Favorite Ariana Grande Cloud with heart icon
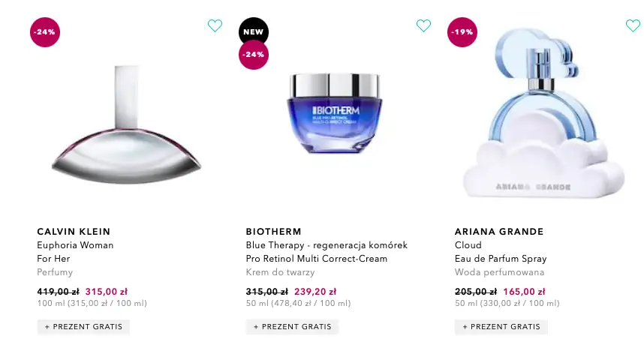Image resolution: width=644 pixels, height=342 pixels. 633,25
